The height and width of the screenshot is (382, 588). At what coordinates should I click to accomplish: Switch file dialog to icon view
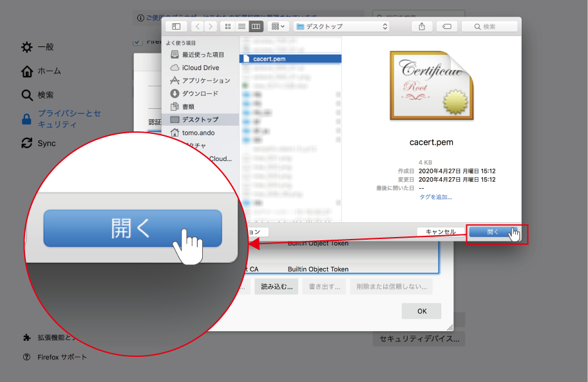click(227, 26)
